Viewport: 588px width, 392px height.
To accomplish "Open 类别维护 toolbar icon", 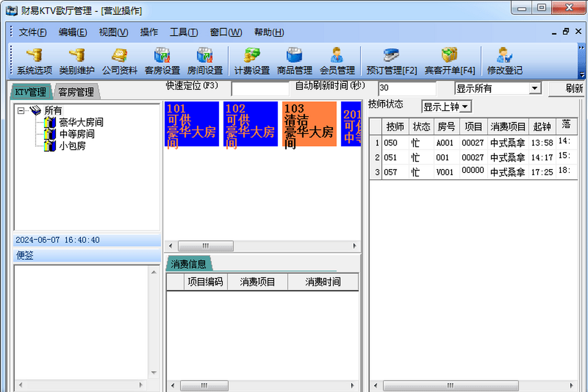I will coord(76,61).
